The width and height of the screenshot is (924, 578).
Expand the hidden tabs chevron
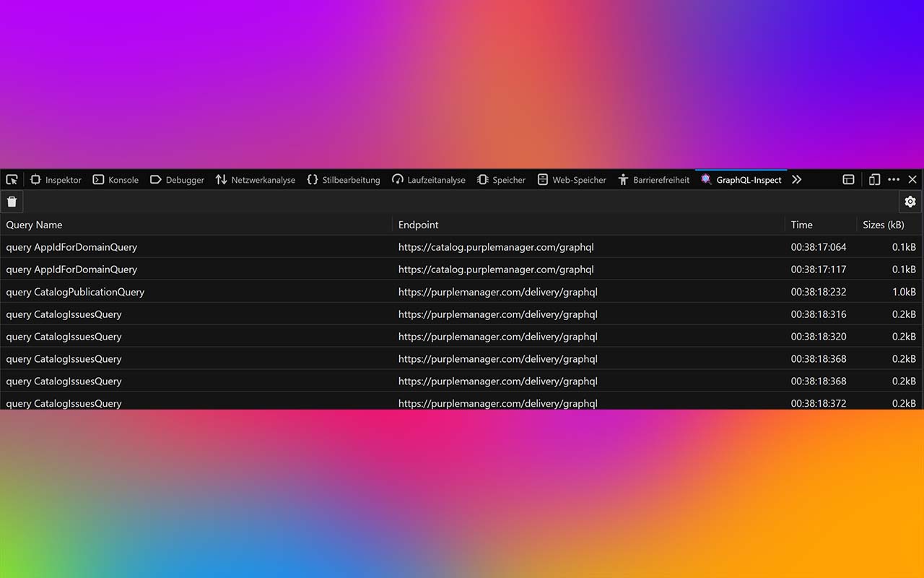tap(796, 179)
